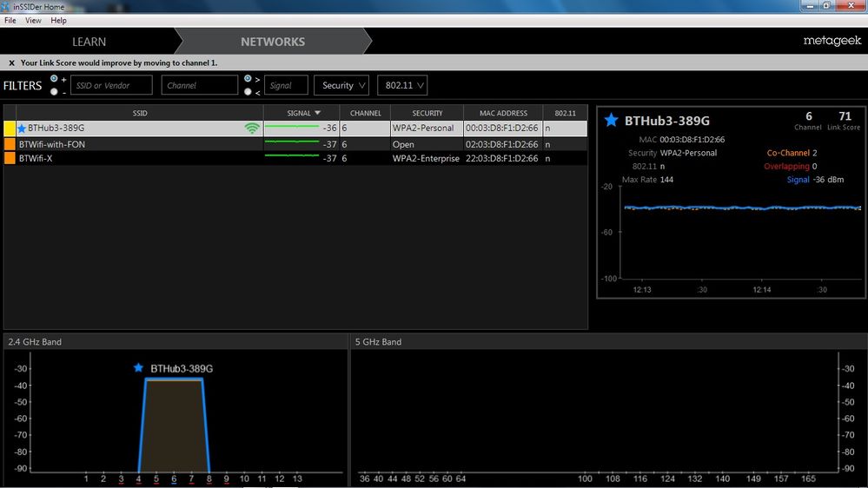
Task: Click MAC address 02:03:D8:F1:D2:66
Action: click(501, 144)
